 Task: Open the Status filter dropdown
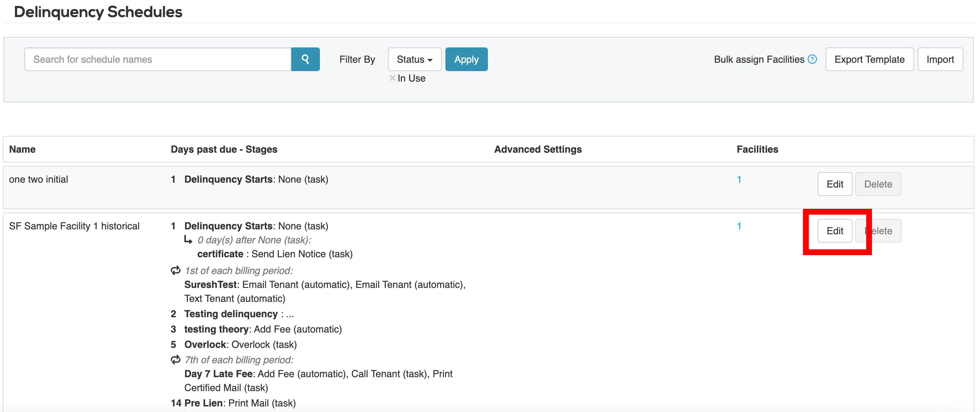tap(414, 59)
